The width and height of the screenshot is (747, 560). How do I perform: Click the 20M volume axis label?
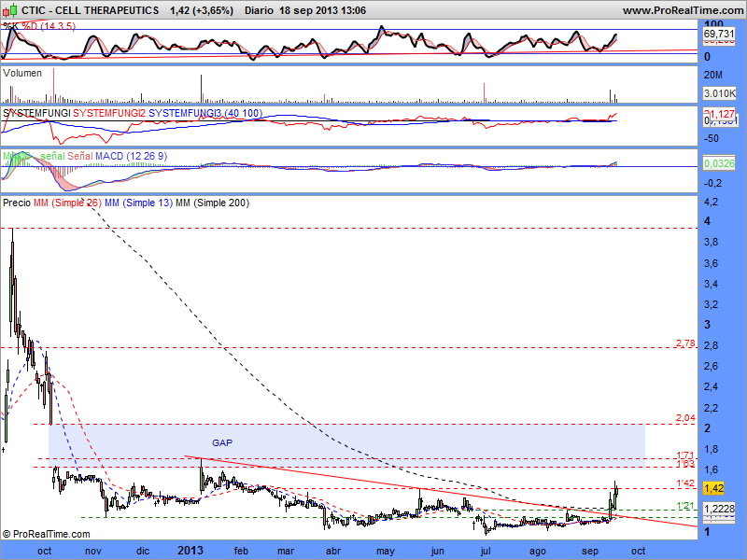coord(713,75)
